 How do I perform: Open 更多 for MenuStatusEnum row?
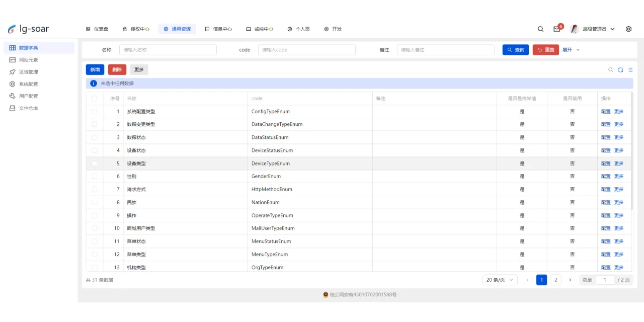pyautogui.click(x=619, y=242)
